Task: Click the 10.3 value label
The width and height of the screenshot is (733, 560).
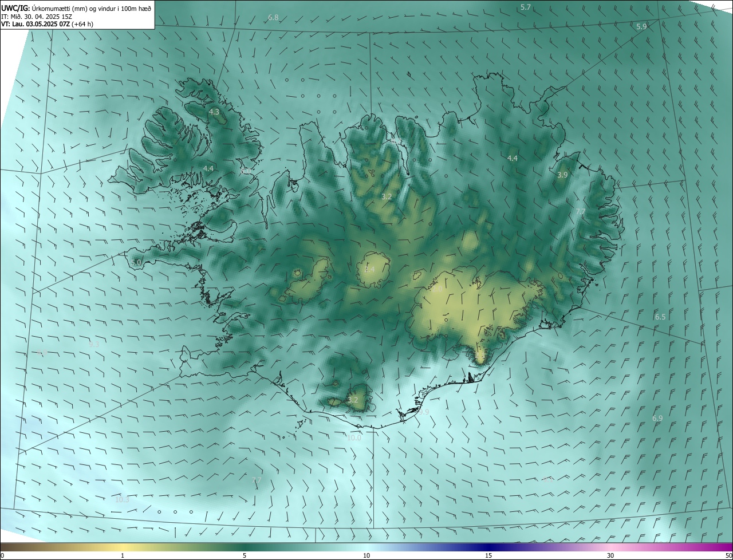Action: coord(122,500)
